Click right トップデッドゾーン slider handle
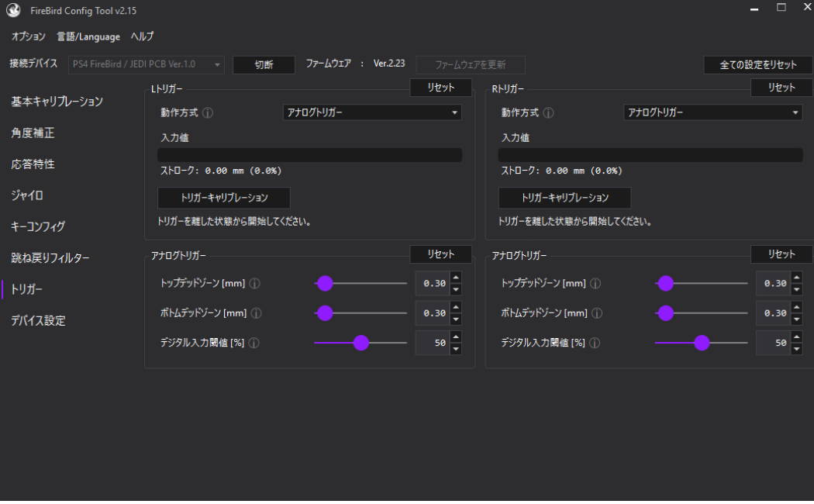The image size is (814, 504). click(x=665, y=283)
